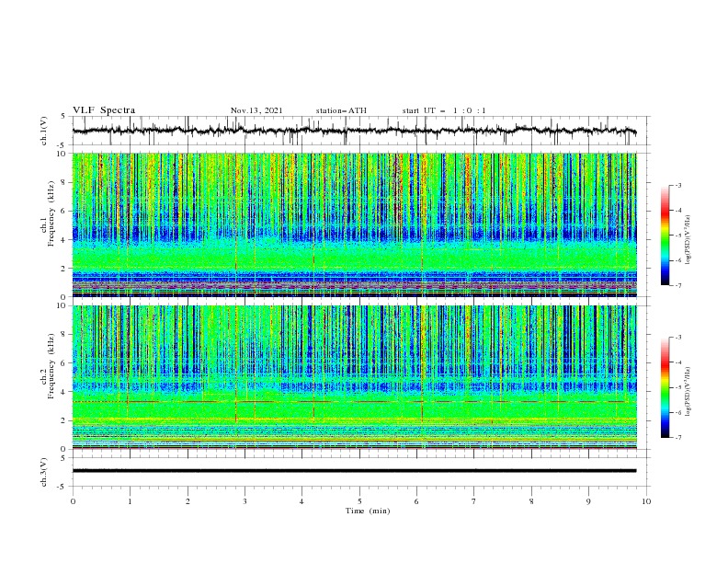Click the ch.1 "Frequency (kHz)" axis label
The image size is (728, 563).
click(x=51, y=214)
